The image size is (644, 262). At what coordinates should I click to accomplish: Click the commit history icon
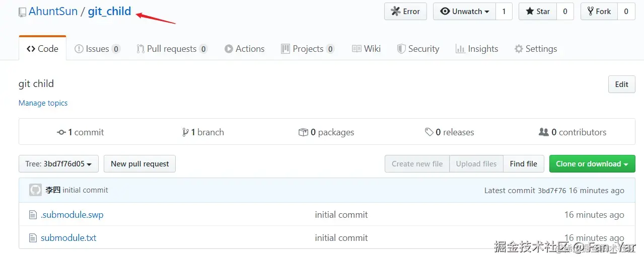[61, 132]
